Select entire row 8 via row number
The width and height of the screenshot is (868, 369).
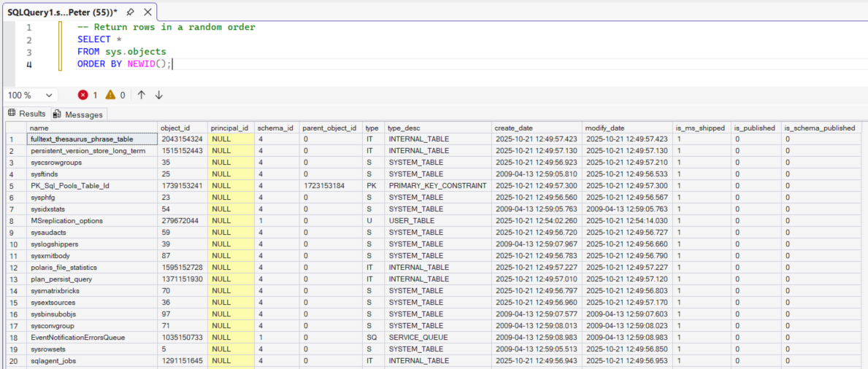pos(12,221)
